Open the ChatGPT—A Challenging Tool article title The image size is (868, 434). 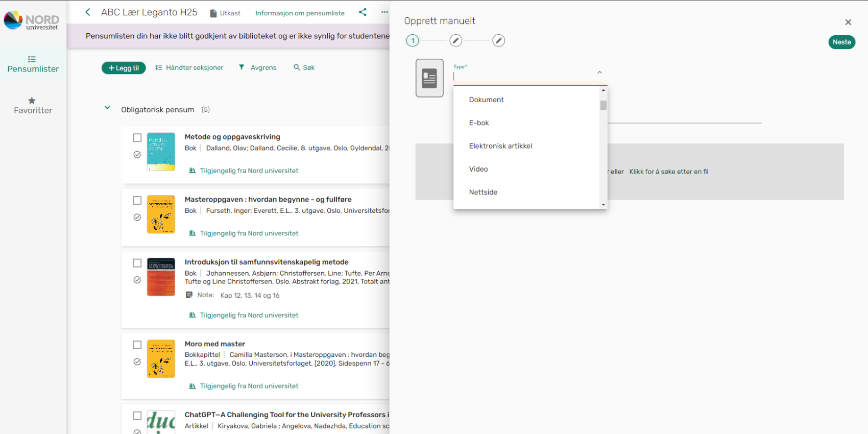pos(287,415)
